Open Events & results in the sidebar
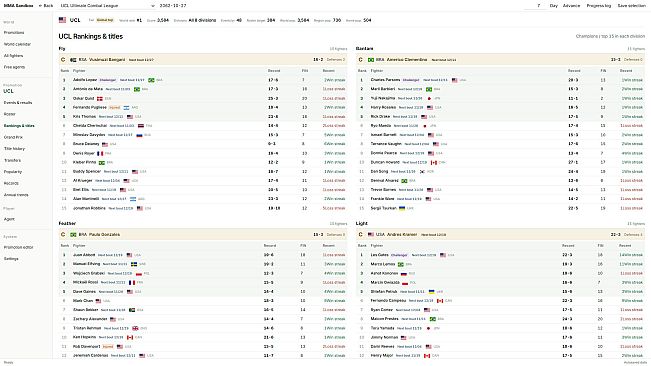Image resolution: width=651 pixels, height=366 pixels. pos(18,102)
